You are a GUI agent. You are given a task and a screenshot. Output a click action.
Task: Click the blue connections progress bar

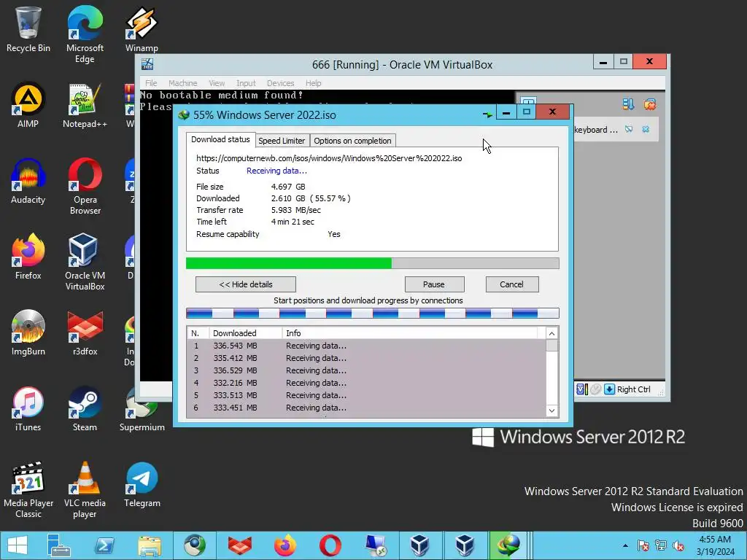(373, 313)
